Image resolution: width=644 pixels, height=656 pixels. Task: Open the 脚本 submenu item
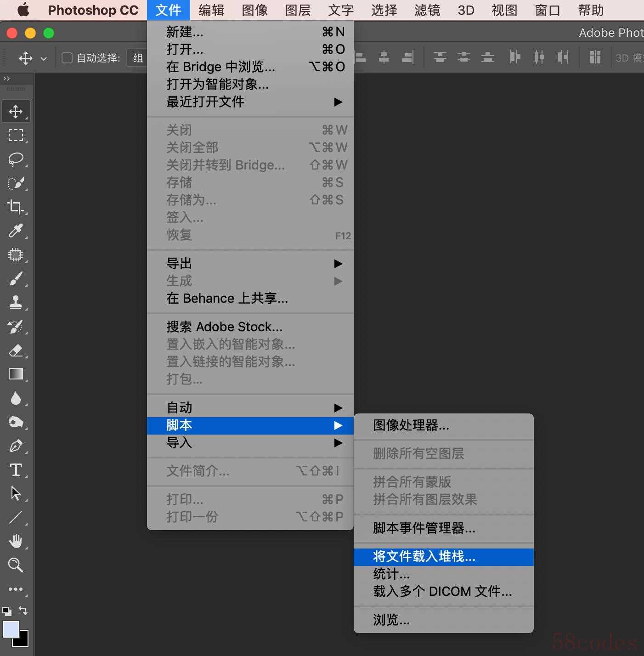tap(250, 425)
